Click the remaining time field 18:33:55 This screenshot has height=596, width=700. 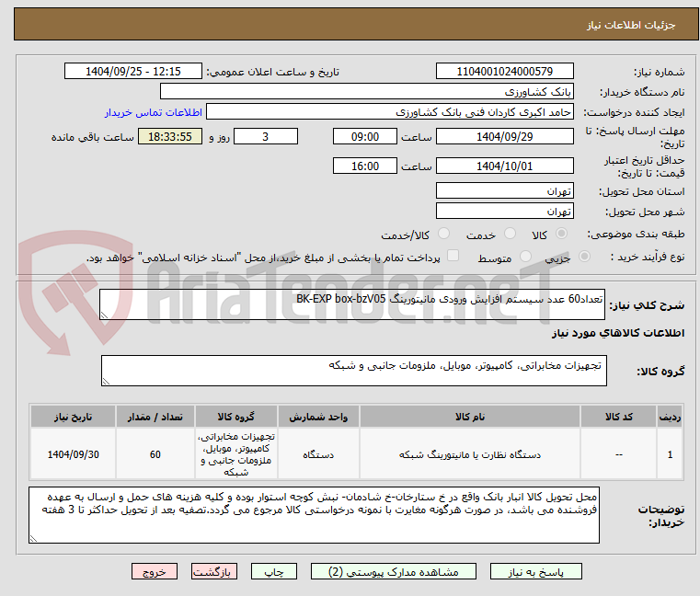tap(170, 137)
